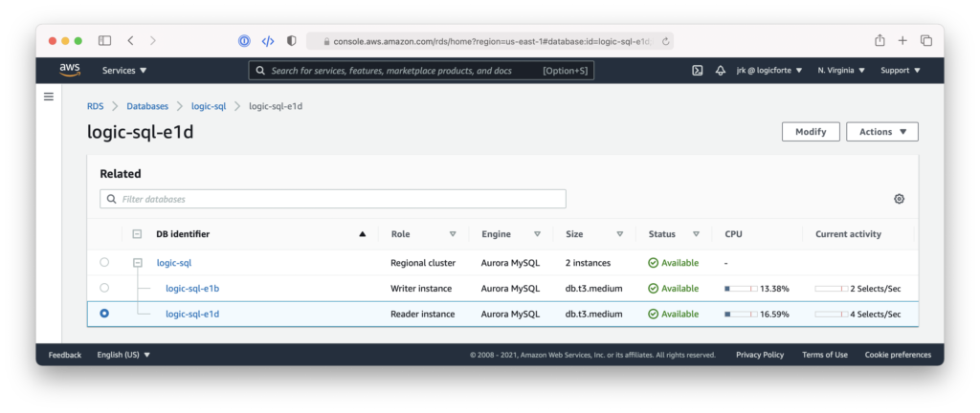Click the 2 Selects/Sec activity bar
This screenshot has height=413, width=980.
tap(832, 289)
